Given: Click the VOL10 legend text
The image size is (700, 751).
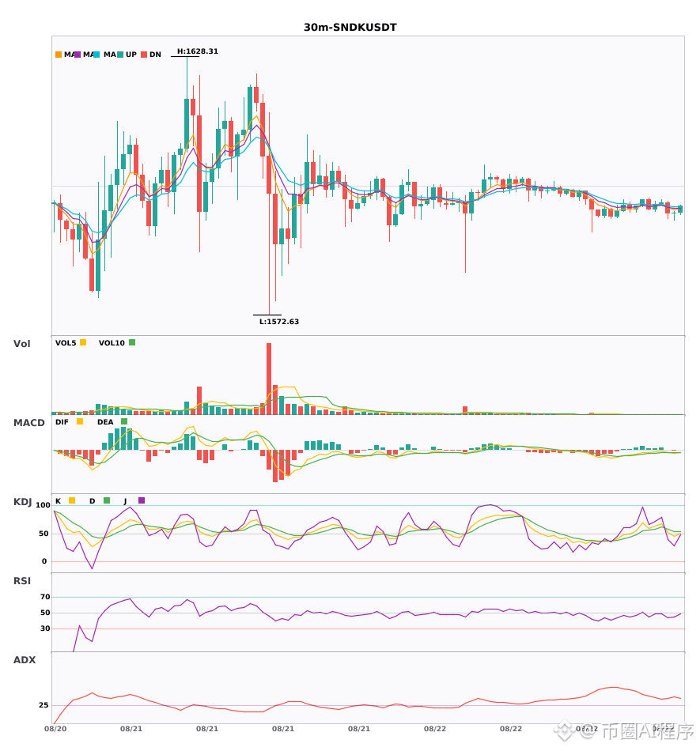Looking at the screenshot, I should point(112,343).
